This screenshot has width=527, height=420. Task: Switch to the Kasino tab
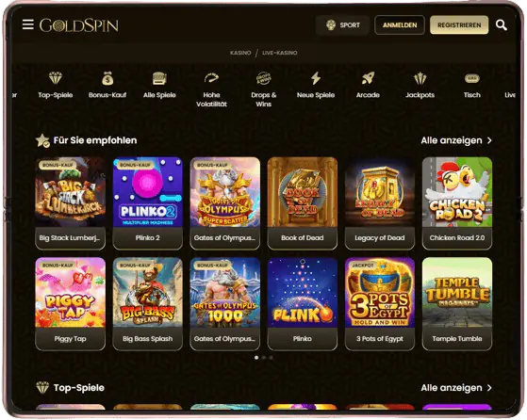[240, 53]
